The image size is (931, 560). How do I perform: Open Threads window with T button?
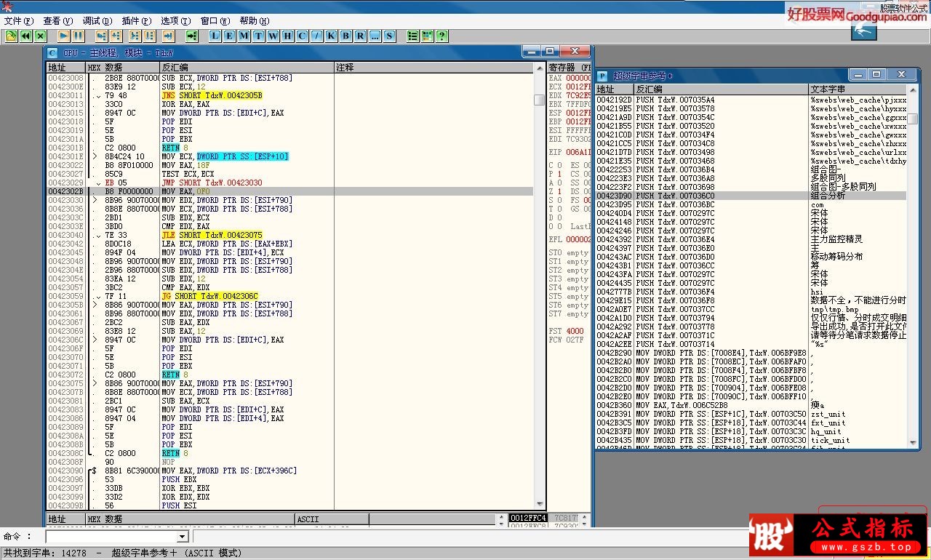[x=259, y=36]
